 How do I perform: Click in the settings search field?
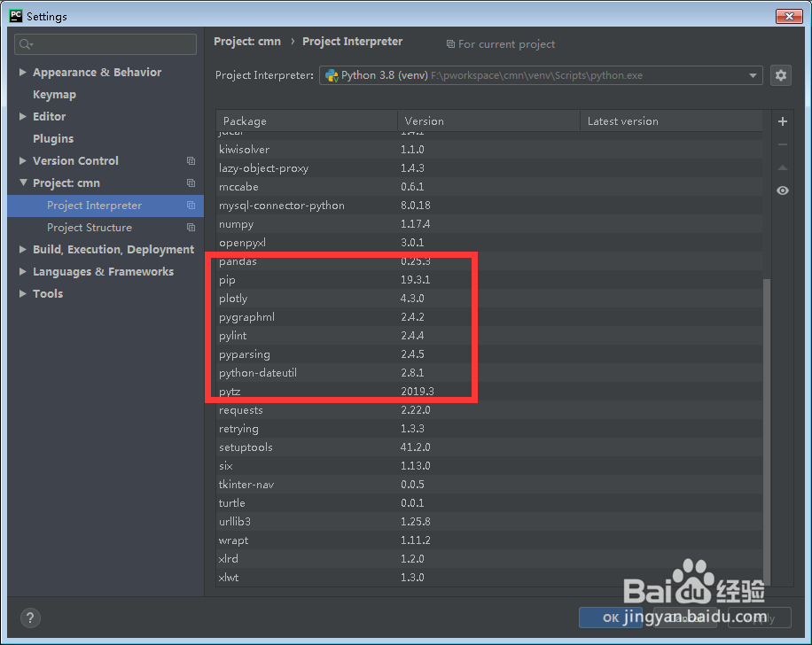point(105,44)
